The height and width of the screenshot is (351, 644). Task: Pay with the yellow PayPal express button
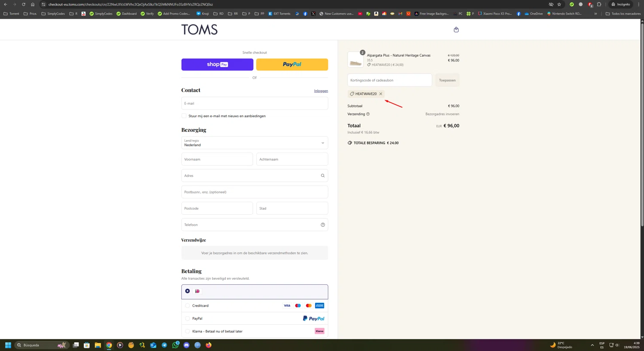coord(292,64)
